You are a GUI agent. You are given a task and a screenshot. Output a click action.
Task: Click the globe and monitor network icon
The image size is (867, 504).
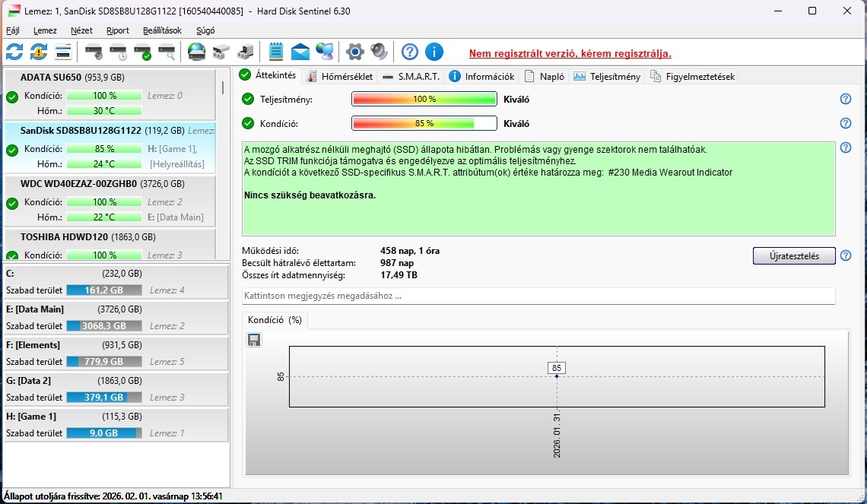point(325,52)
